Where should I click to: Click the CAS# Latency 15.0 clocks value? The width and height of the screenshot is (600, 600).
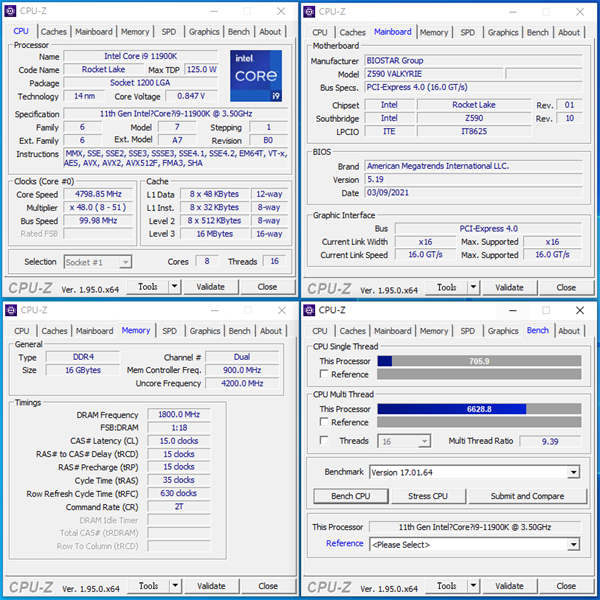point(179,440)
